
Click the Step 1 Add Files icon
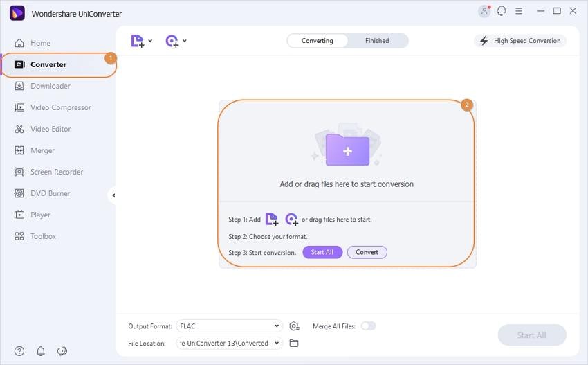[271, 219]
